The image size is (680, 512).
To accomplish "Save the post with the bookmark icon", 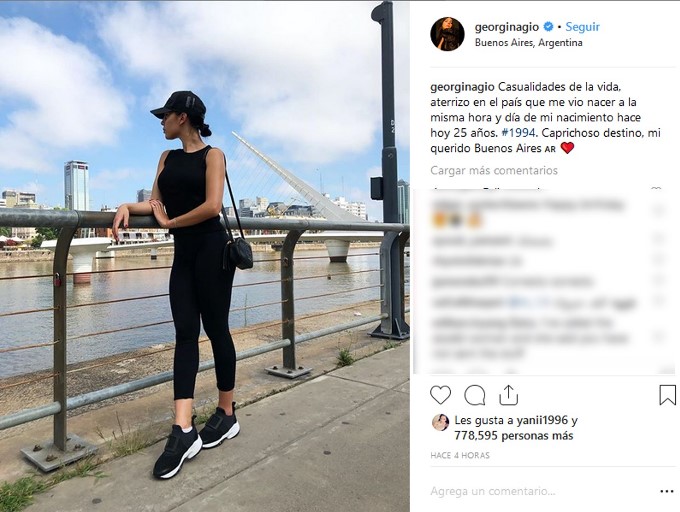I will pyautogui.click(x=667, y=395).
